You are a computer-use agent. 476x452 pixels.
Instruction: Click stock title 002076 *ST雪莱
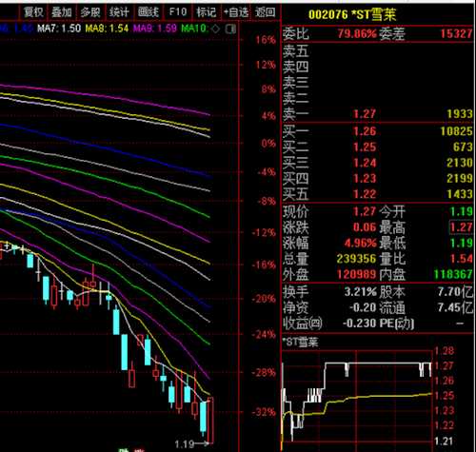click(x=352, y=14)
